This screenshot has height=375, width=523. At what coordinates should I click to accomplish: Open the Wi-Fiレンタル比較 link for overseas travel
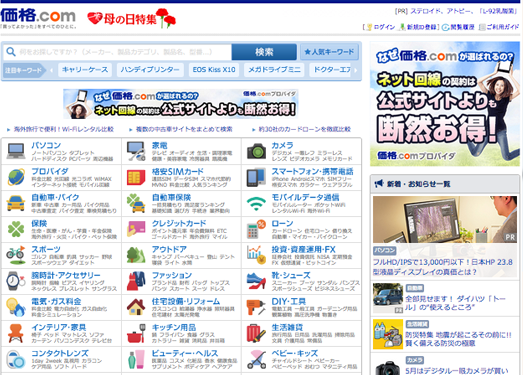tap(64, 129)
